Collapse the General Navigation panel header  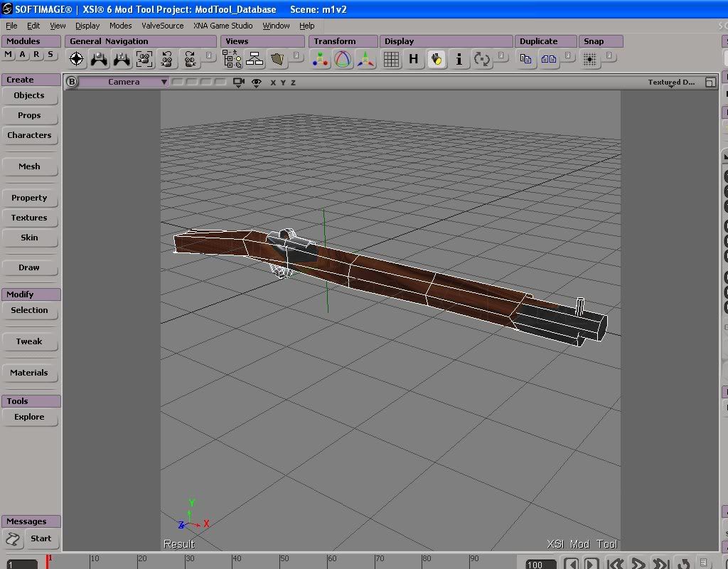click(x=141, y=41)
